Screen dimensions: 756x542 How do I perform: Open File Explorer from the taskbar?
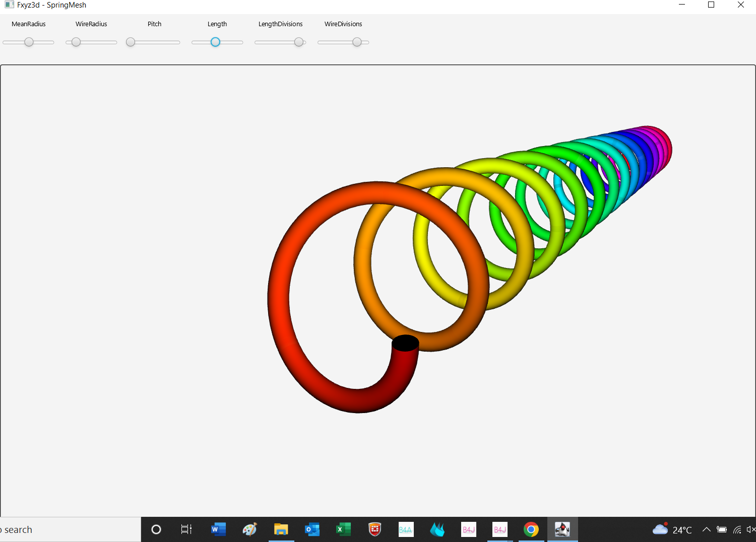(x=281, y=529)
